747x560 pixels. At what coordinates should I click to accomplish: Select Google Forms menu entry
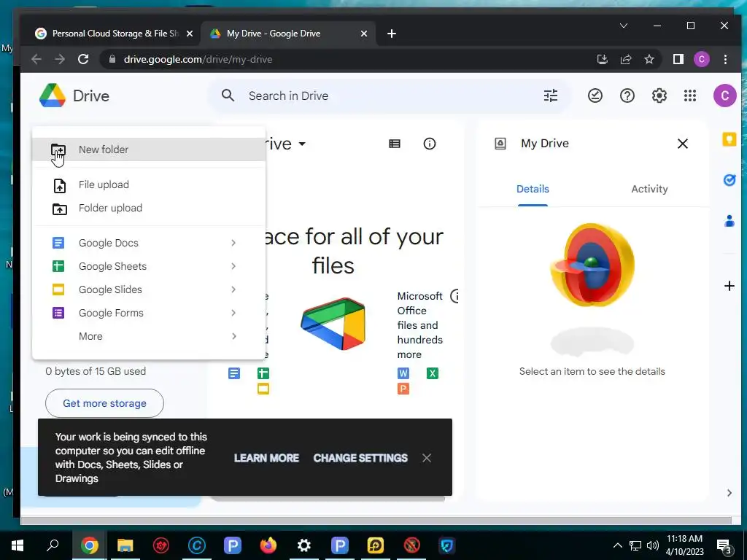149,313
